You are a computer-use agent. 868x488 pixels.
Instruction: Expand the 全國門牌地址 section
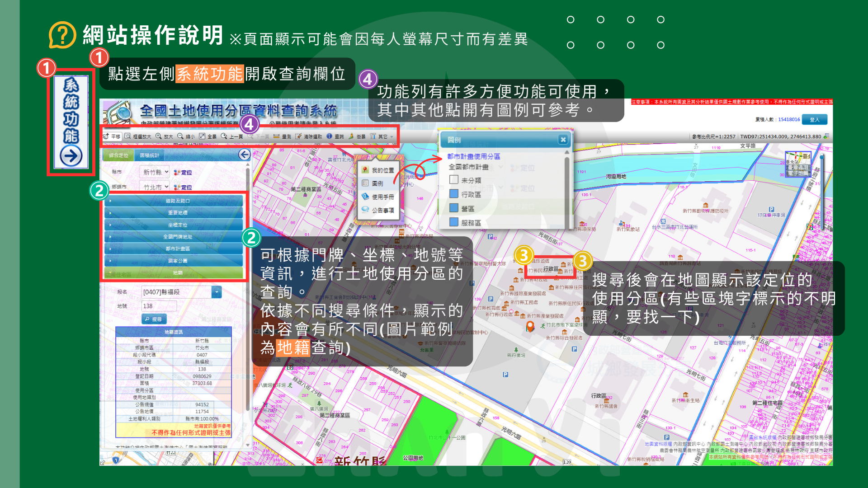pos(174,236)
